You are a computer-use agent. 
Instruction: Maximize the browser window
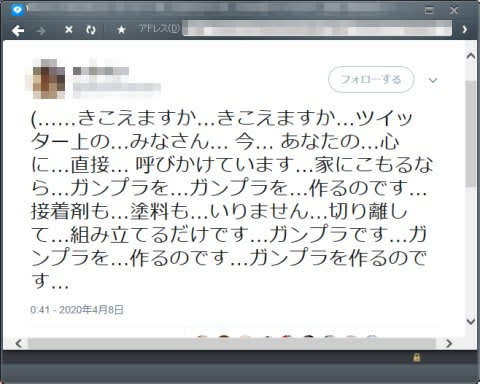point(429,11)
